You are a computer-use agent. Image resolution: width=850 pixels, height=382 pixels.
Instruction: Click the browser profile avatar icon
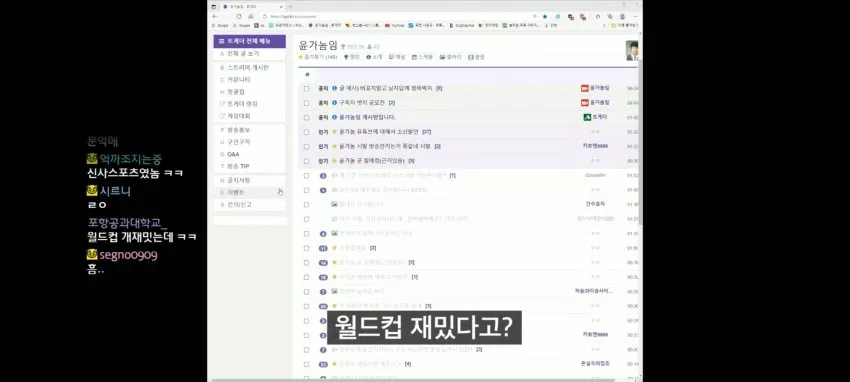[x=622, y=16]
